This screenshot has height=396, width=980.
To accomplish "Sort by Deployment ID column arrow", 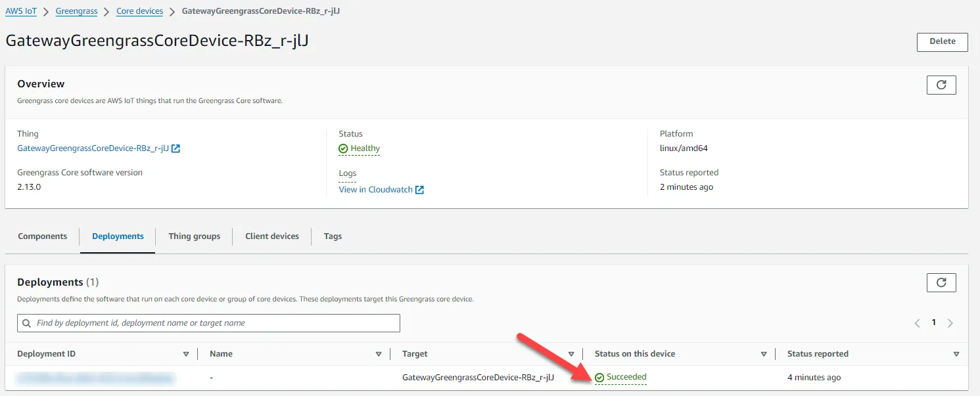I will pos(186,354).
